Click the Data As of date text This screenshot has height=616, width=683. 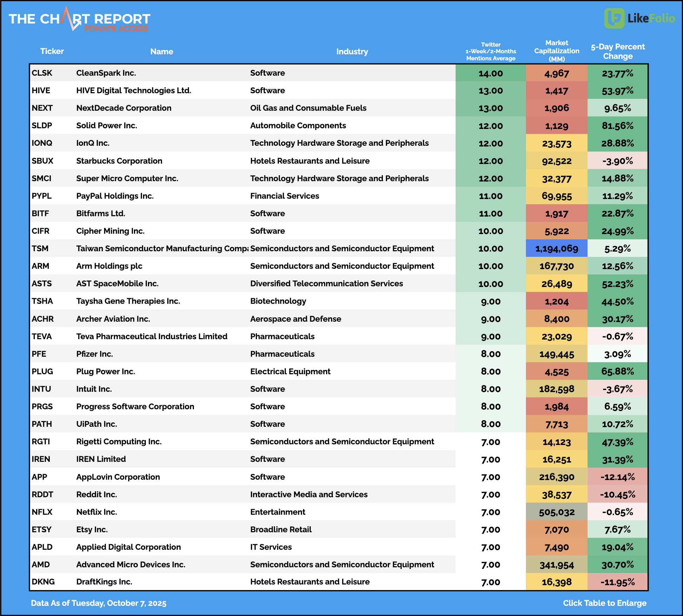[99, 603]
